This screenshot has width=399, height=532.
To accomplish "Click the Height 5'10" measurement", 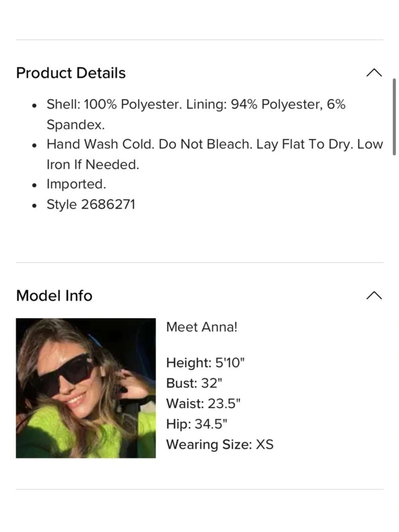I will pos(205,363).
